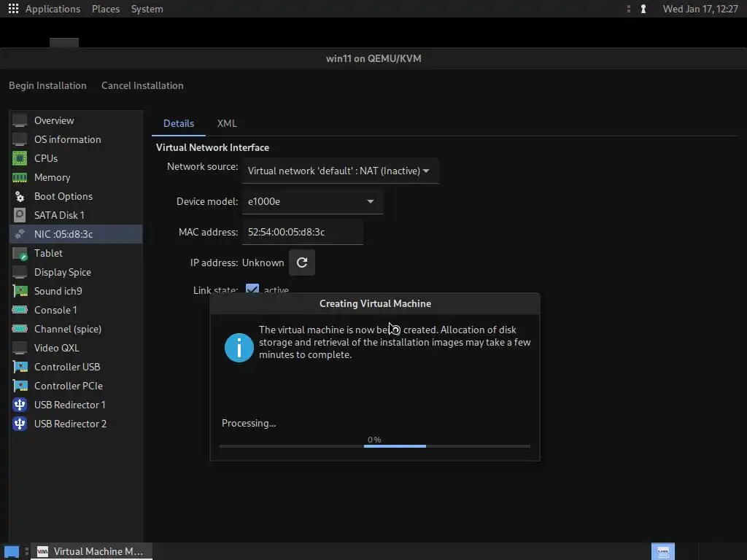Click the 'Unknown' IP address value

tap(263, 262)
